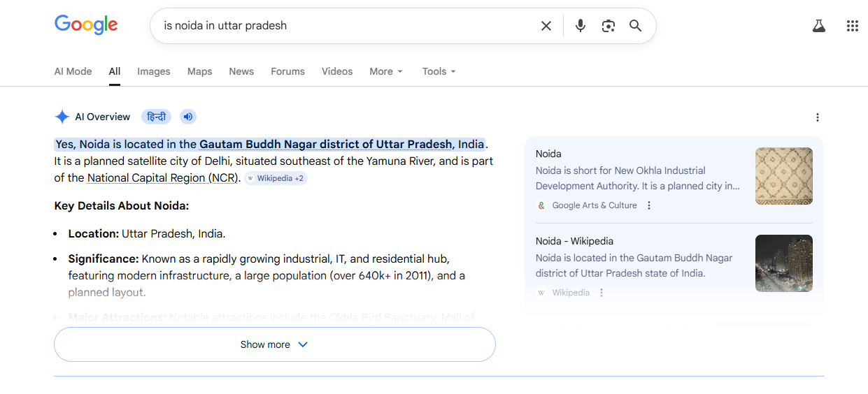This screenshot has height=394, width=868.
Task: Click the National Capital Region (NCR) link
Action: pyautogui.click(x=162, y=178)
